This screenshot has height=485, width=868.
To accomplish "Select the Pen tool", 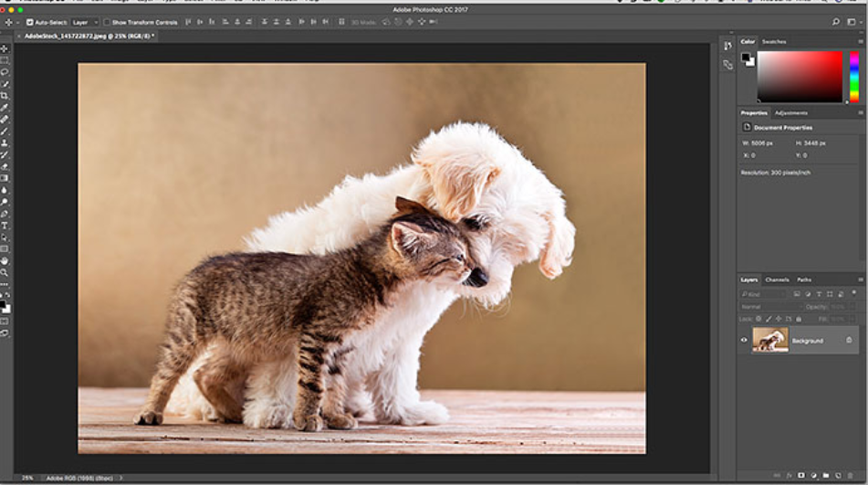I will pos(5,214).
